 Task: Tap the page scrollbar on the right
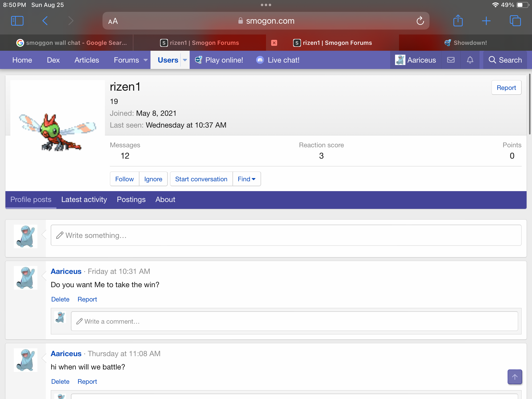pos(530,104)
